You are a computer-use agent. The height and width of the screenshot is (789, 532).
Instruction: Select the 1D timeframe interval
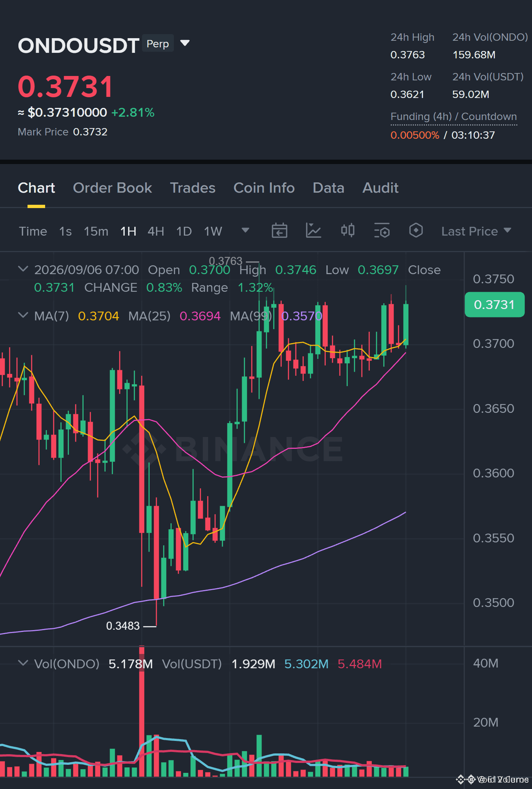pyautogui.click(x=184, y=231)
